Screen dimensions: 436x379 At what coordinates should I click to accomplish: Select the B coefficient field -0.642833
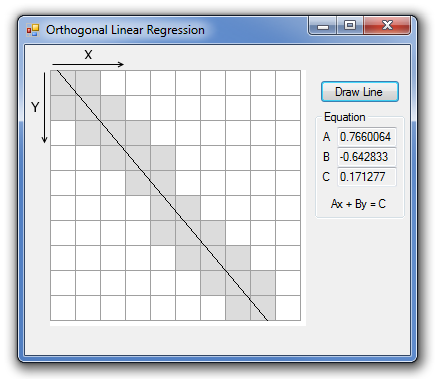pos(367,157)
